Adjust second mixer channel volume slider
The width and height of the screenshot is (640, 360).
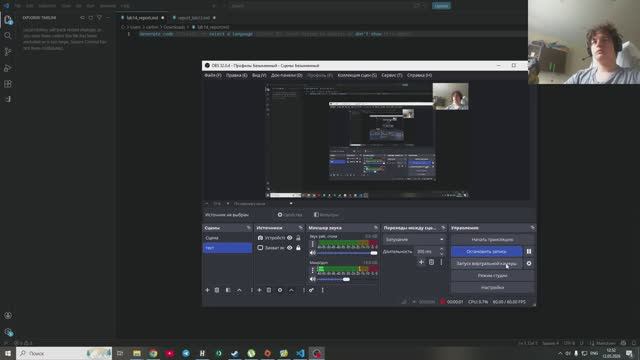[347, 279]
